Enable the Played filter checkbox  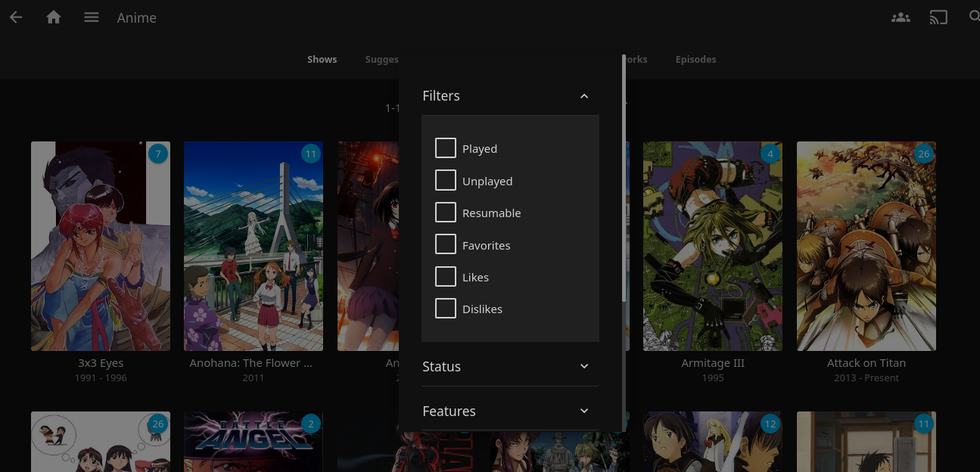click(x=446, y=148)
